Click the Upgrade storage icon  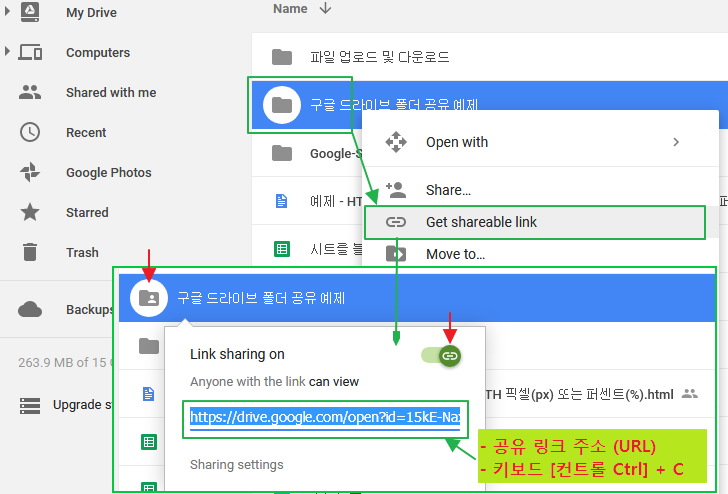[30, 405]
